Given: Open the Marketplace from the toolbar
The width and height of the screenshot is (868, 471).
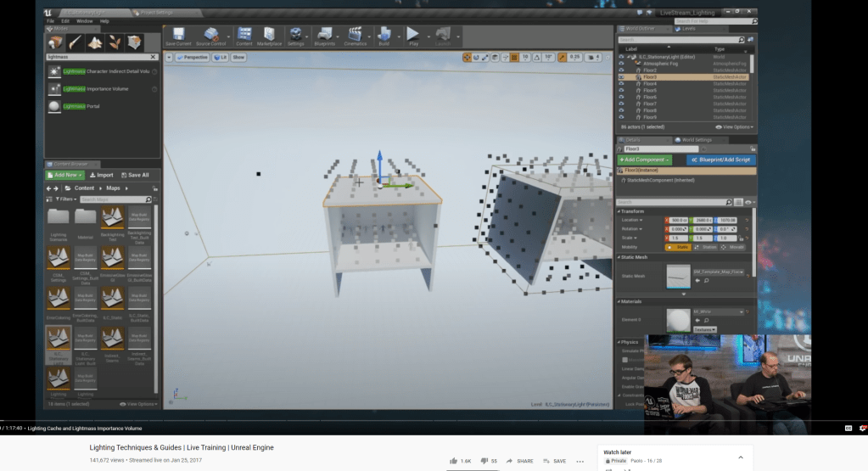Looking at the screenshot, I should 269,36.
